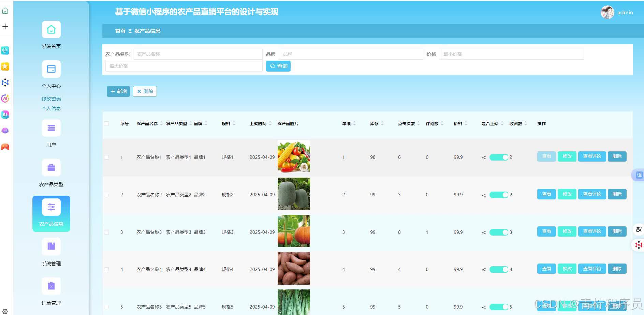Click the share icon in row 1
This screenshot has width=644, height=315.
pos(483,157)
